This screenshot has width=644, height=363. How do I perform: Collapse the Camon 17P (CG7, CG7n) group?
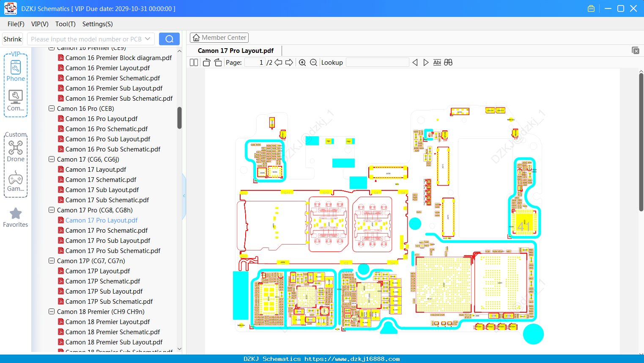pyautogui.click(x=52, y=261)
